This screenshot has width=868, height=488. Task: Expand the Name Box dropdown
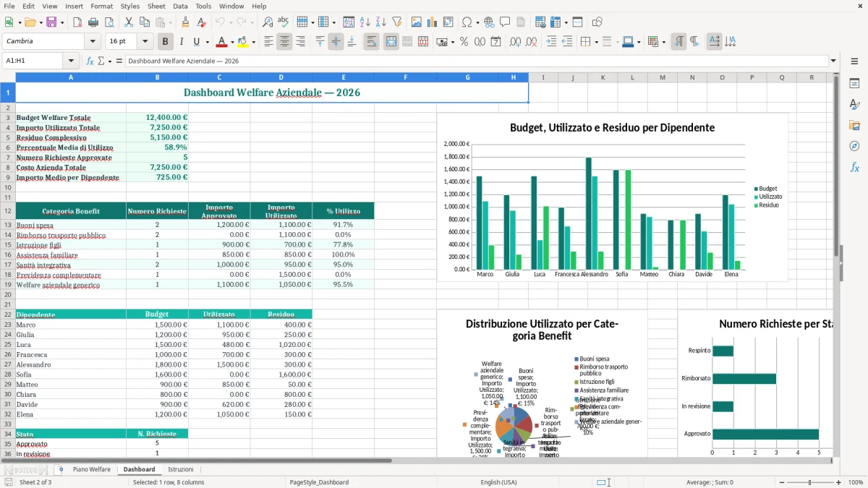click(x=71, y=61)
